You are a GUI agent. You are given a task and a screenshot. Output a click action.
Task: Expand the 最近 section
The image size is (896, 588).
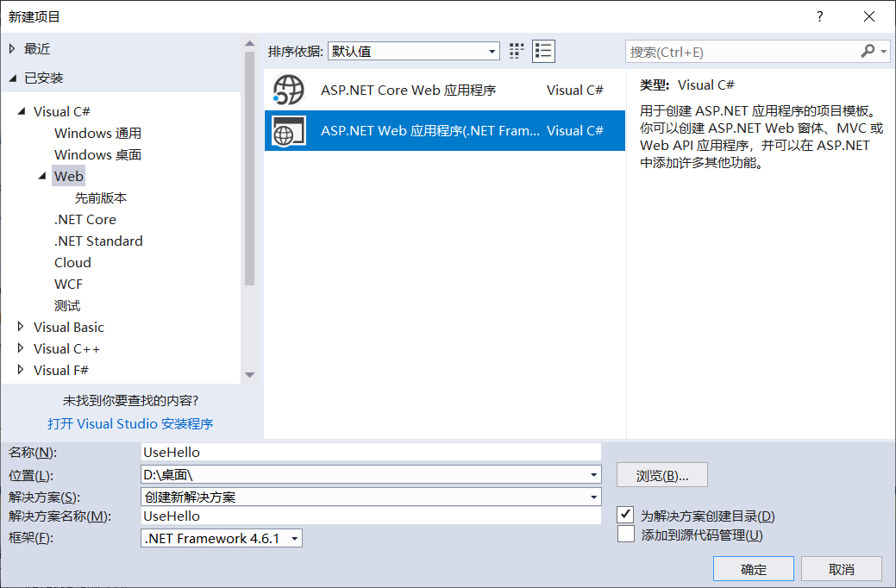[12, 49]
